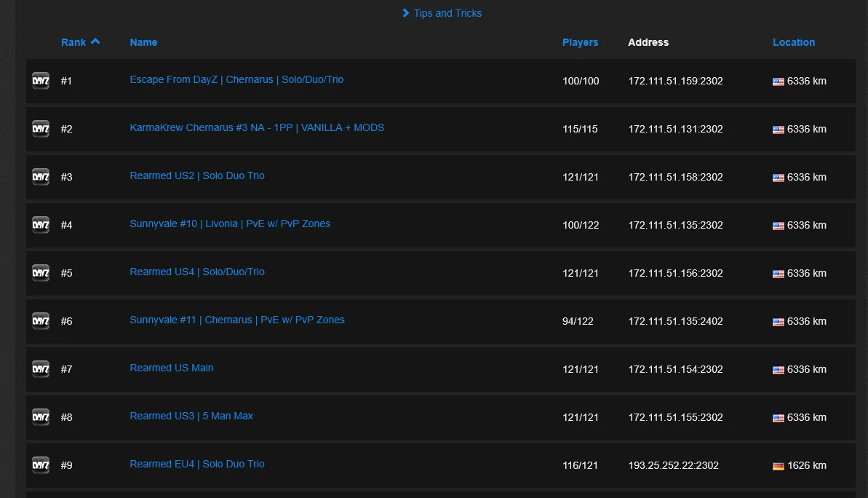Select address 172.111.51.135:2402
This screenshot has height=498, width=868.
pos(675,321)
